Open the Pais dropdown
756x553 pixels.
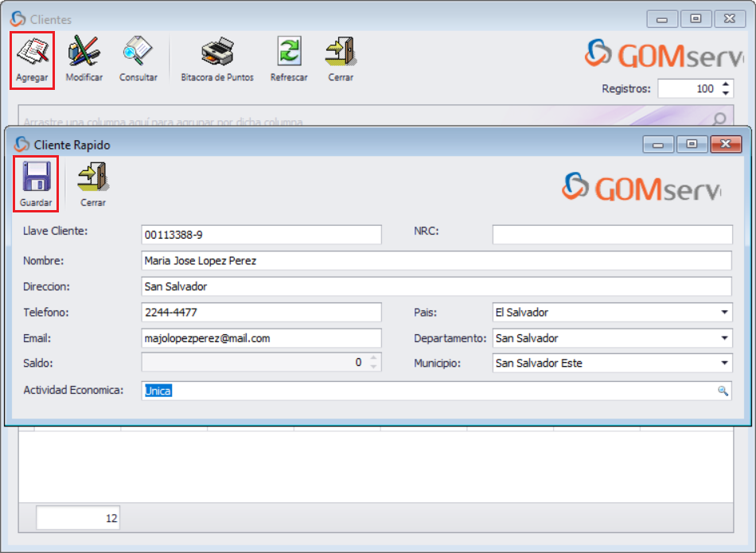[725, 312]
